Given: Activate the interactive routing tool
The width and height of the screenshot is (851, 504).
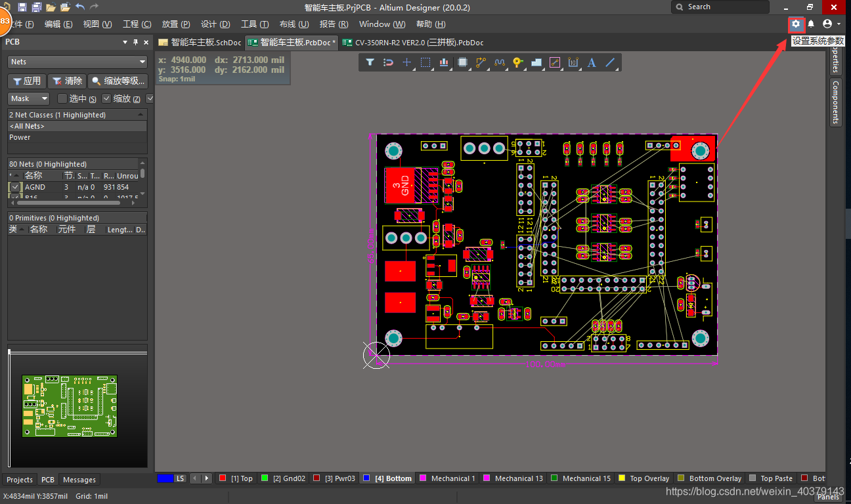Looking at the screenshot, I should (x=481, y=62).
